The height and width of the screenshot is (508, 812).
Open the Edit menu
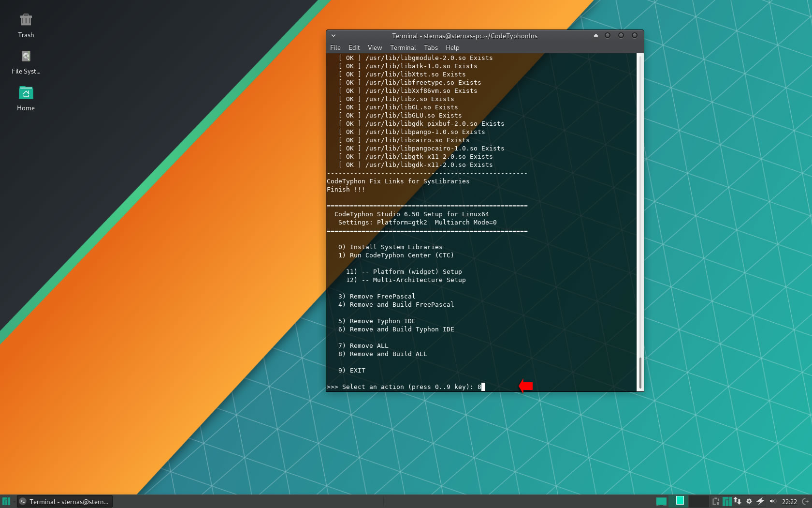coord(354,48)
